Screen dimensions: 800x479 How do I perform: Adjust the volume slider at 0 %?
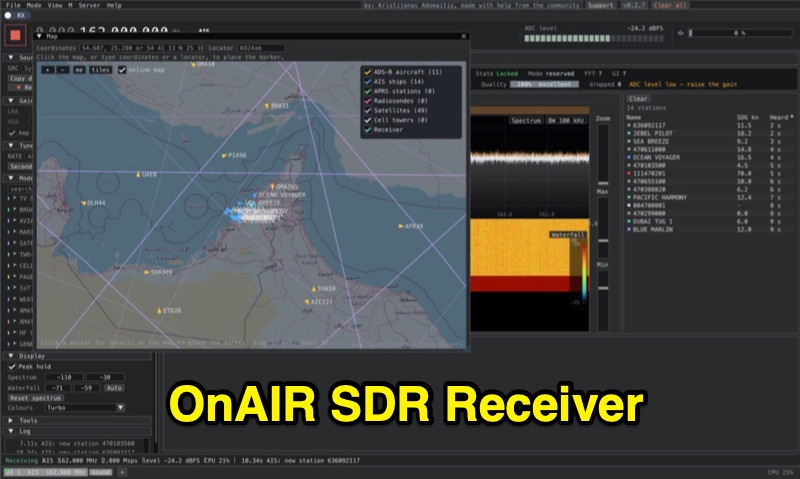(x=740, y=33)
